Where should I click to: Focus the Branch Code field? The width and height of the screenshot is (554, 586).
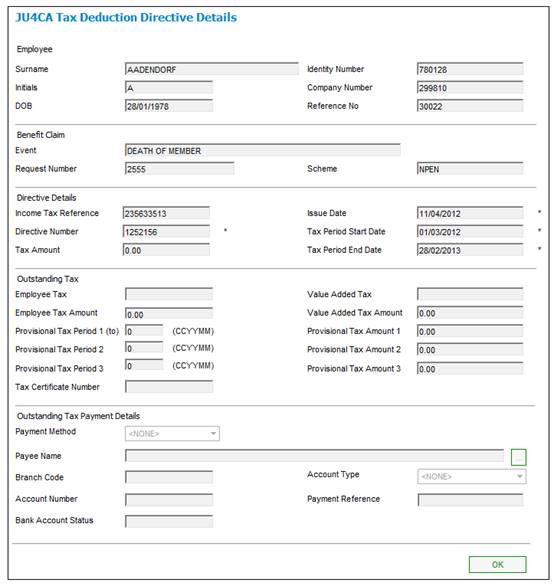(x=169, y=477)
